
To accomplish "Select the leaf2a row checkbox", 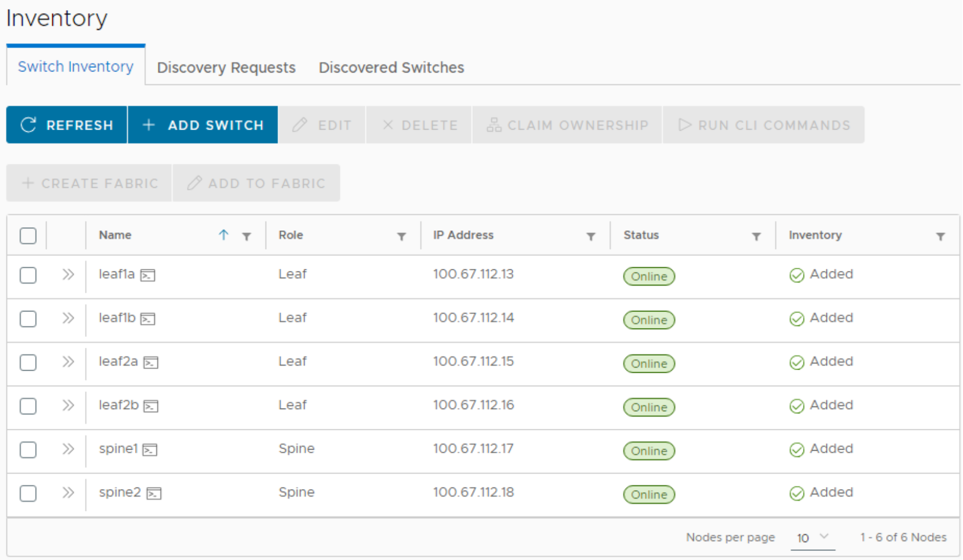I will [28, 363].
